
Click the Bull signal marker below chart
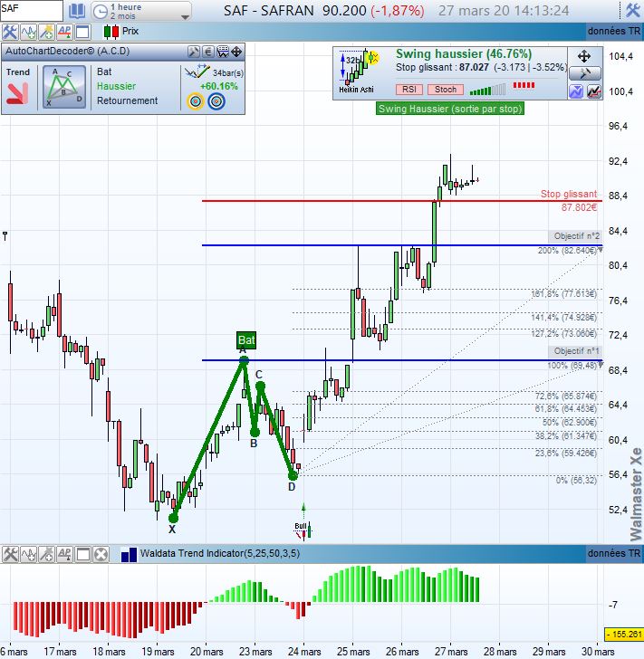pos(303,530)
